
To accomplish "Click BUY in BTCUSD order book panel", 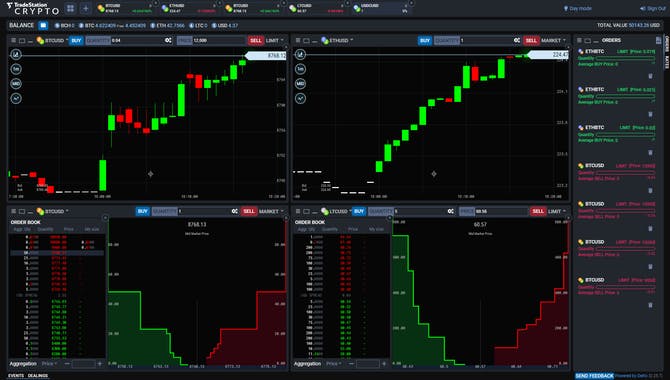I will pos(142,212).
